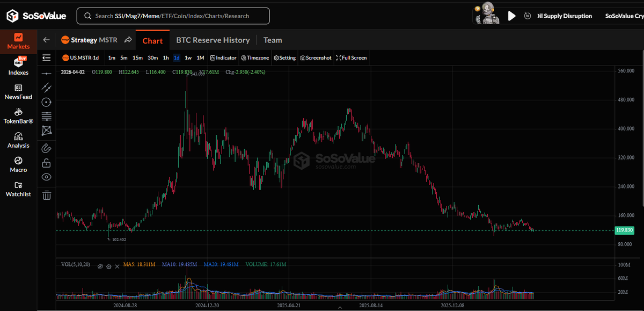Open the US.MSTR-1d symbol selector
This screenshot has width=644, height=311.
click(x=80, y=57)
